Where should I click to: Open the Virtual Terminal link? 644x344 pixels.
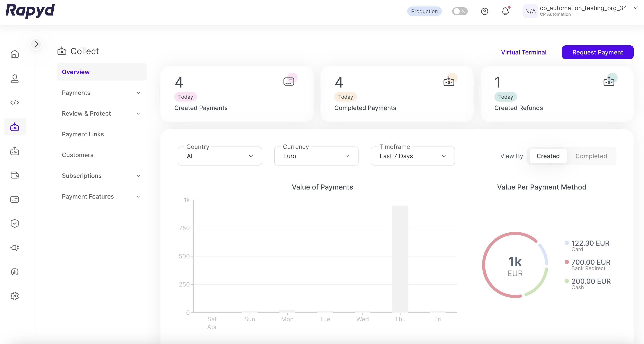524,53
